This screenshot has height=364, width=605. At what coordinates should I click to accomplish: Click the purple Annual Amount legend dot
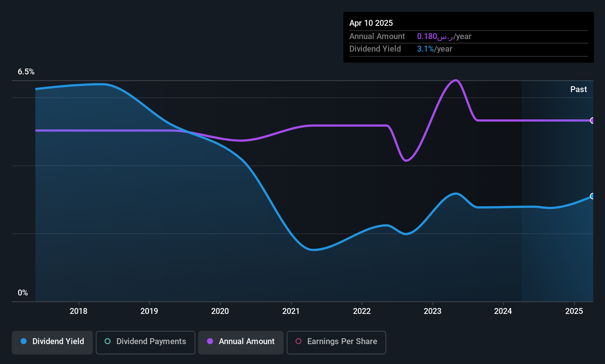coord(210,341)
